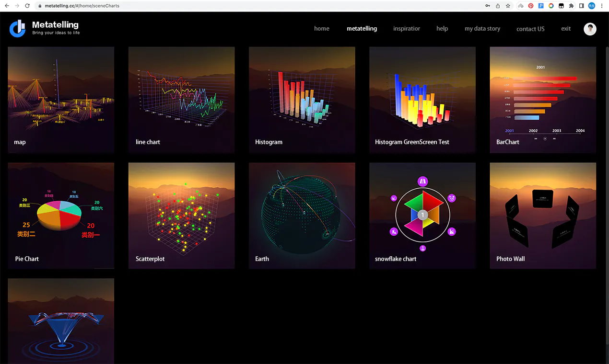The height and width of the screenshot is (364, 609).
Task: Toggle the browser side panel icon
Action: pyautogui.click(x=581, y=6)
